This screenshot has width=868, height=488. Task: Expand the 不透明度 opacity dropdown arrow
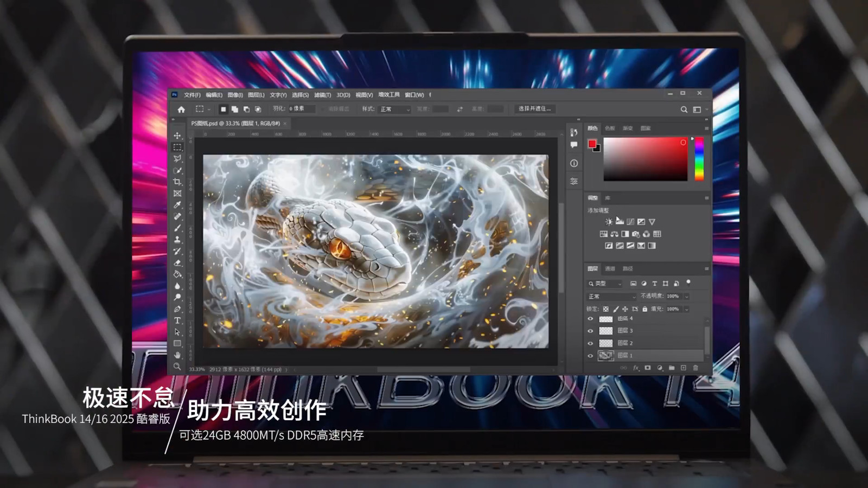coord(687,297)
